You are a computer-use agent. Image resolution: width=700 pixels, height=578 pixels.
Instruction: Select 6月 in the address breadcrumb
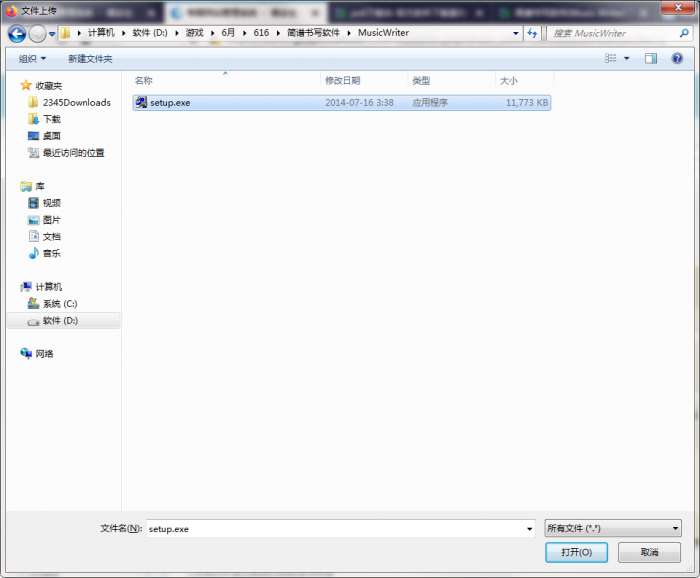[x=228, y=33]
